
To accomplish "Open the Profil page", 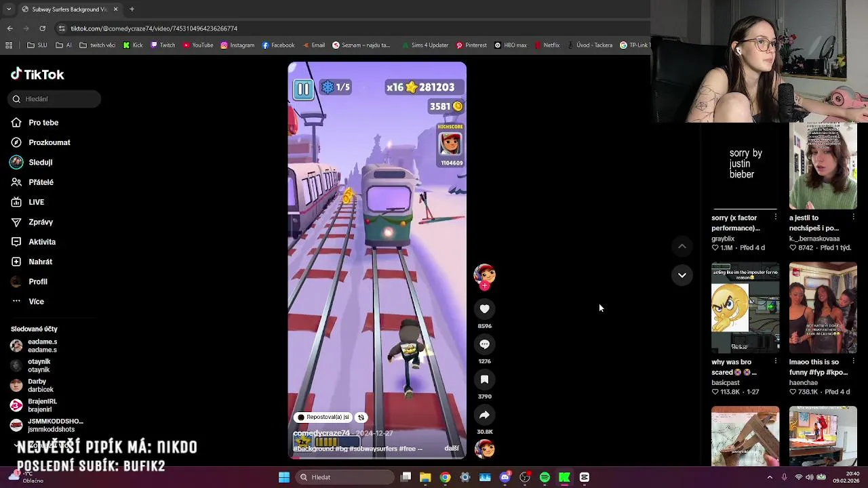I will coord(29,281).
